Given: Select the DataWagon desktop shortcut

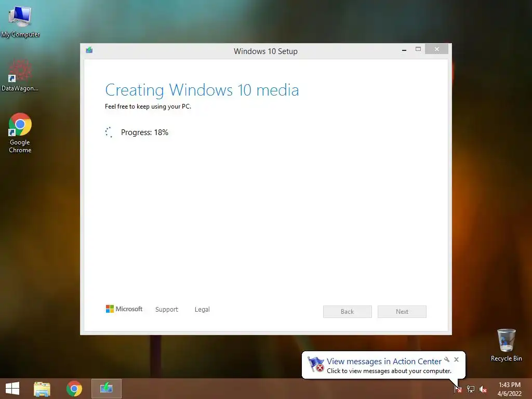Looking at the screenshot, I should point(20,75).
